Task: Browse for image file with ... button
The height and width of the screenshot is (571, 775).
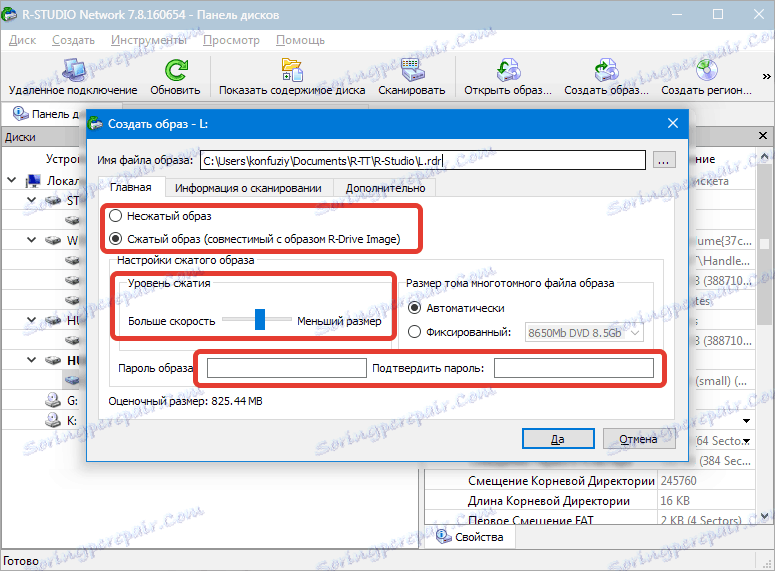Action: pyautogui.click(x=664, y=160)
